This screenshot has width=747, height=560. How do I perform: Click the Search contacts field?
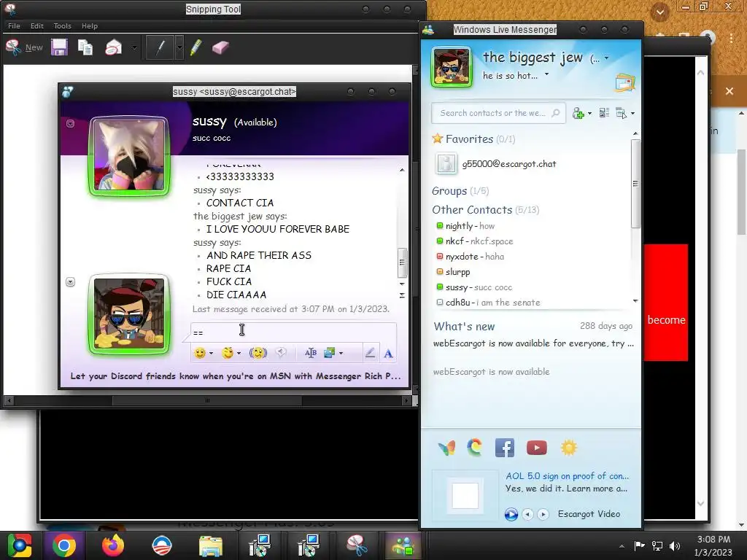(498, 113)
